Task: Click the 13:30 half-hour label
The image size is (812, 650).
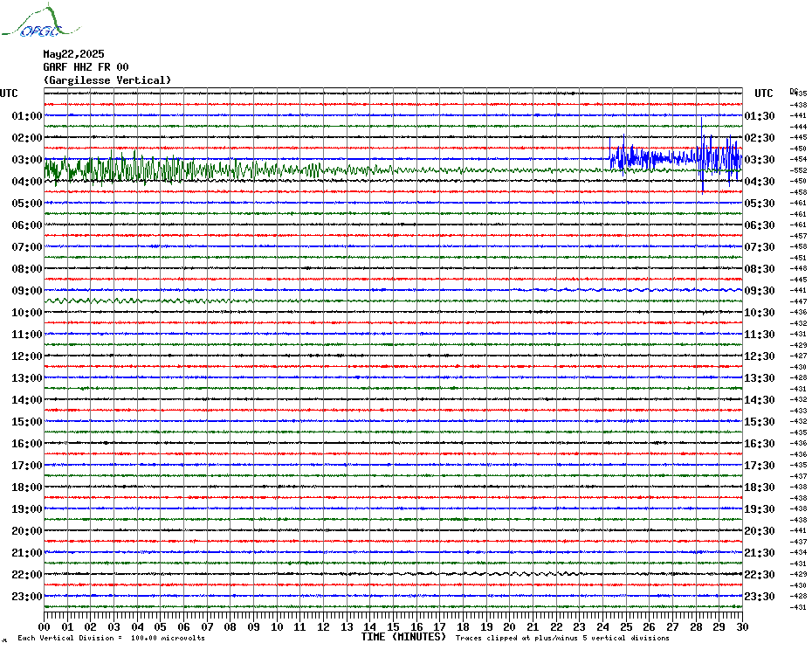Action: (760, 378)
